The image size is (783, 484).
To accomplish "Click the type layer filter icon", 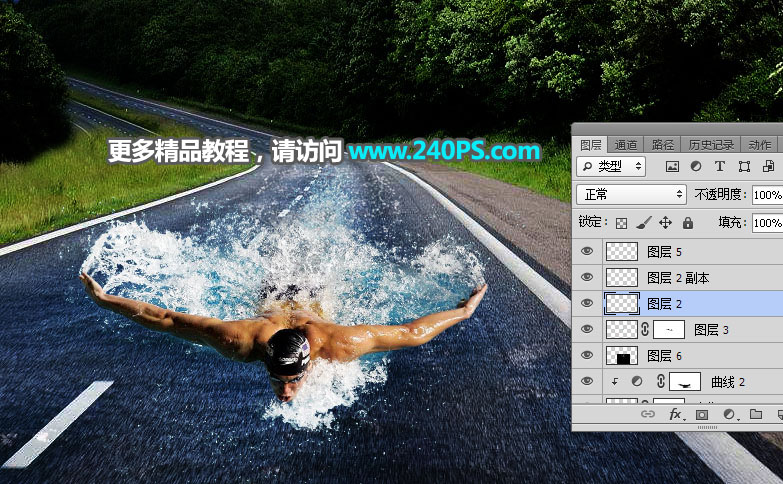I will point(720,166).
